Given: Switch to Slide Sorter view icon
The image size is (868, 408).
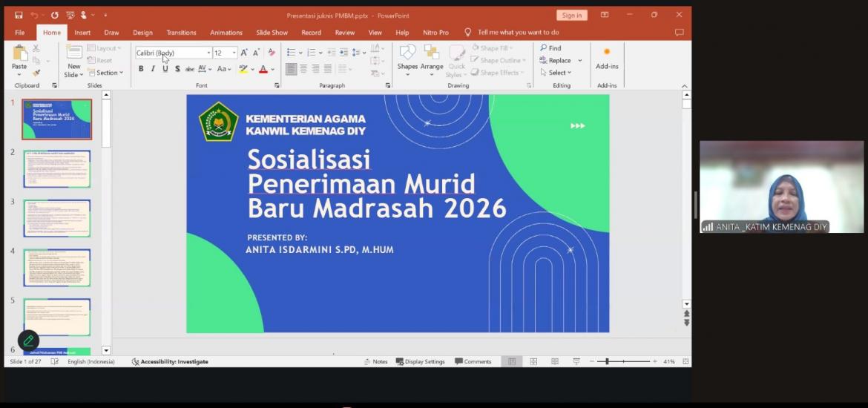Looking at the screenshot, I should click(533, 361).
